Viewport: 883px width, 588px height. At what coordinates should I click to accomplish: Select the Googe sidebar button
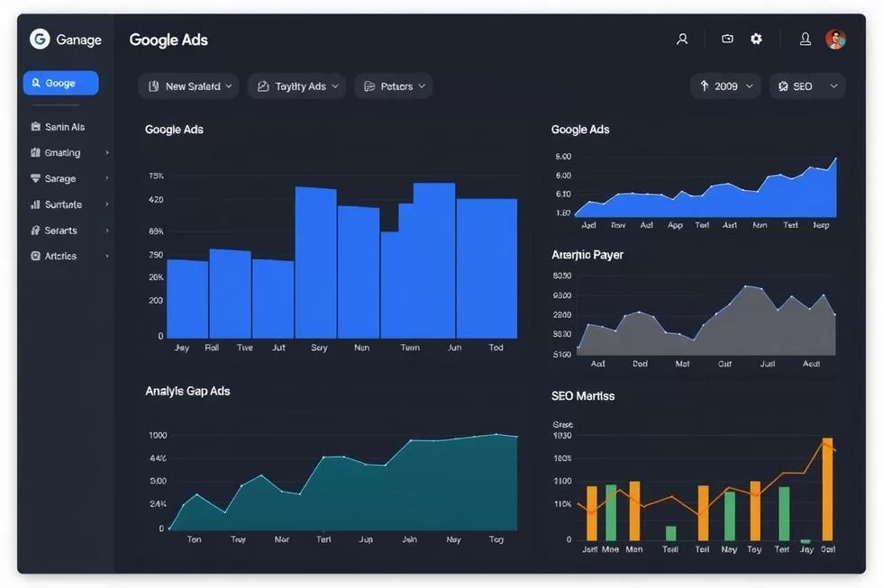[x=61, y=83]
